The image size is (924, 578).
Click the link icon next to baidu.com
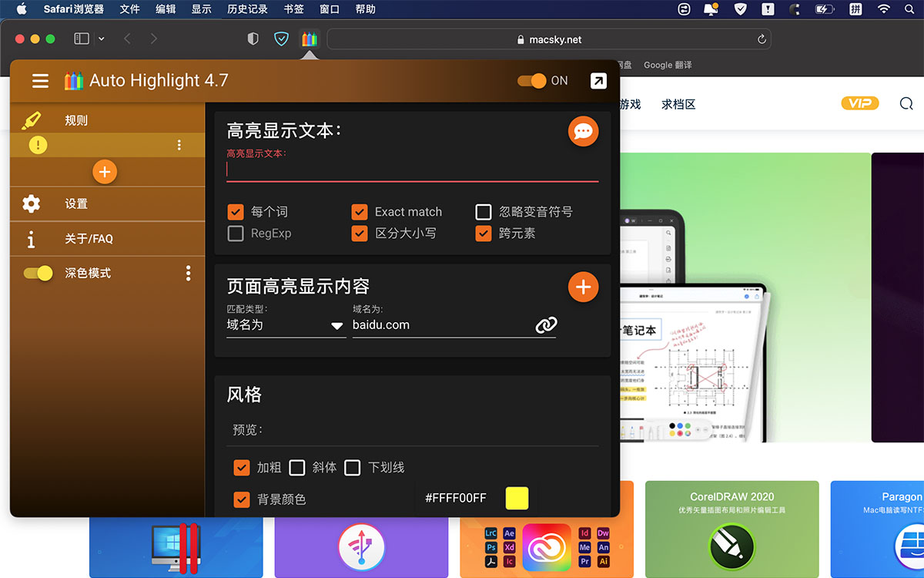click(x=546, y=325)
